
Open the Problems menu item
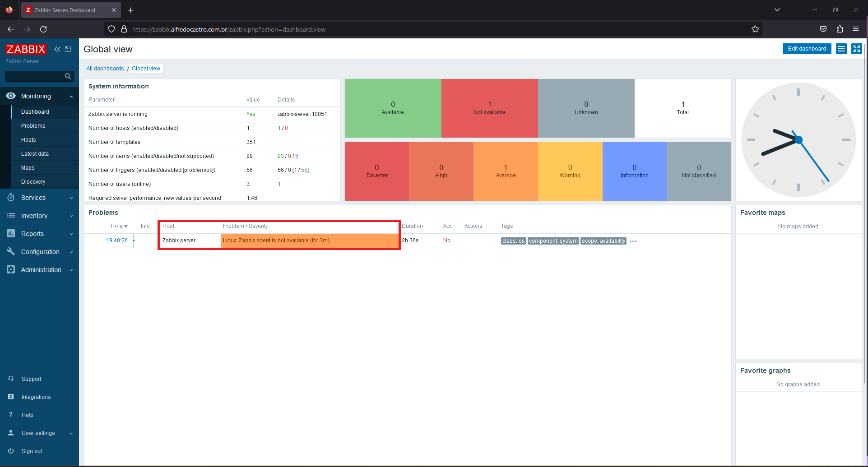(33, 126)
